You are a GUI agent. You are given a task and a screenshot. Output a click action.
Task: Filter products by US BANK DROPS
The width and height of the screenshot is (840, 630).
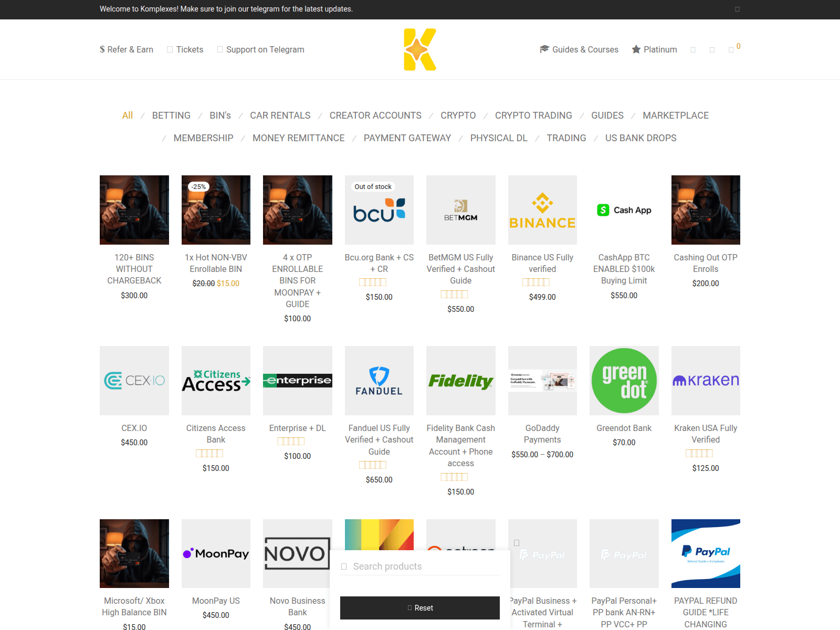(x=641, y=138)
